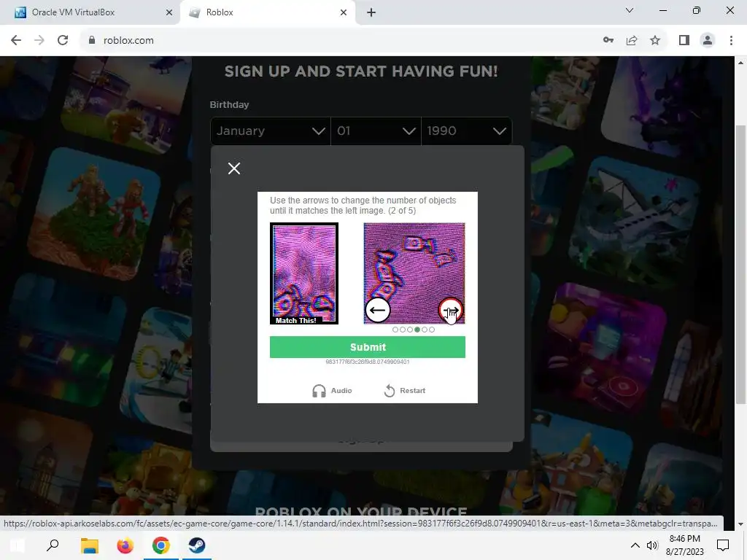Open Steam from the taskbar
Screen dimensions: 747x560
197,545
